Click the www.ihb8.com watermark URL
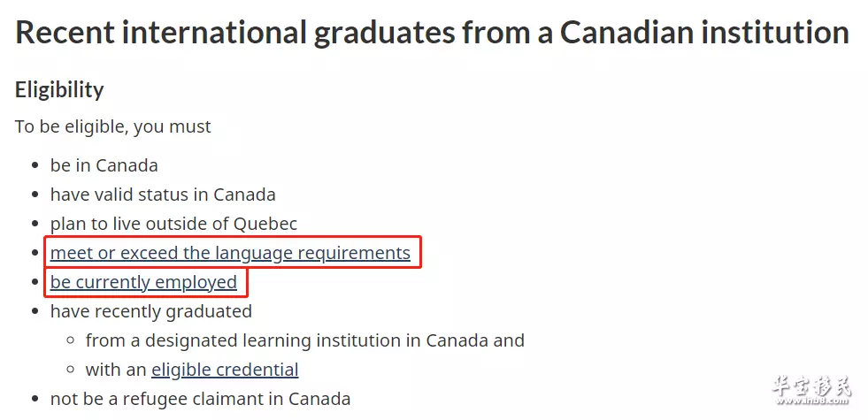Image resolution: width=868 pixels, height=420 pixels. pos(811,401)
